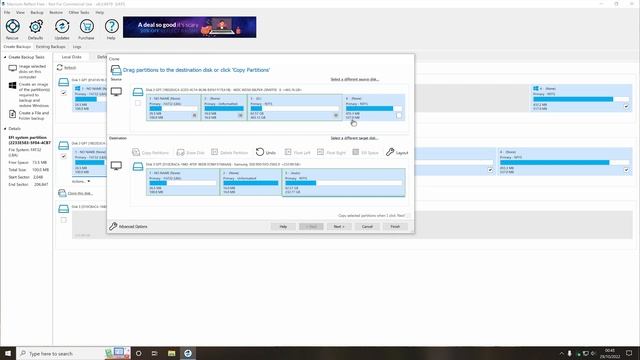This screenshot has height=360, width=640.
Task: Select destination partition 3 NTFS block
Action: 344,182
